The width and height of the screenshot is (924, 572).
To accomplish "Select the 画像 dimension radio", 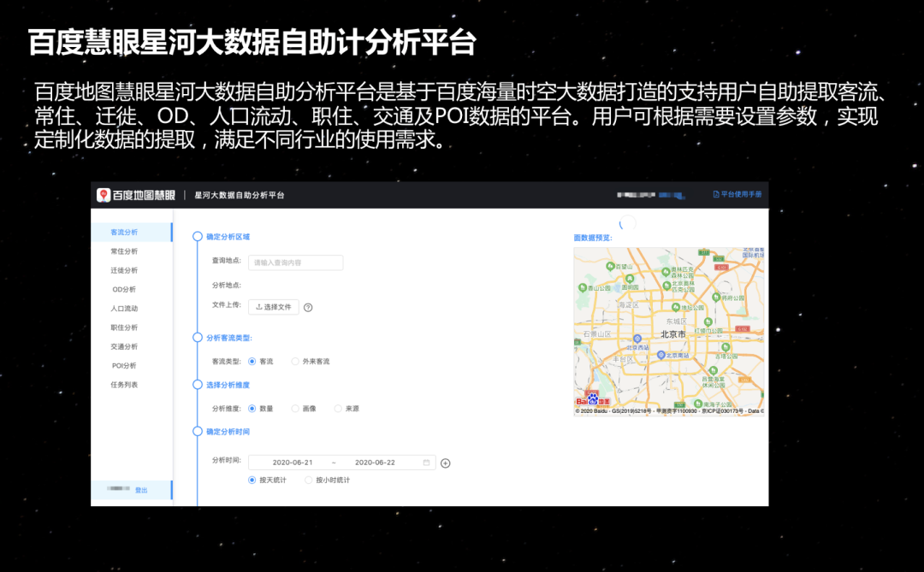I will coord(295,409).
